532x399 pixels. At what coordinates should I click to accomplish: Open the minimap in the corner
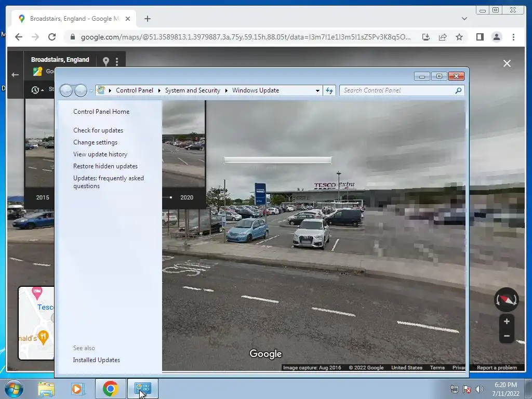pyautogui.click(x=36, y=323)
